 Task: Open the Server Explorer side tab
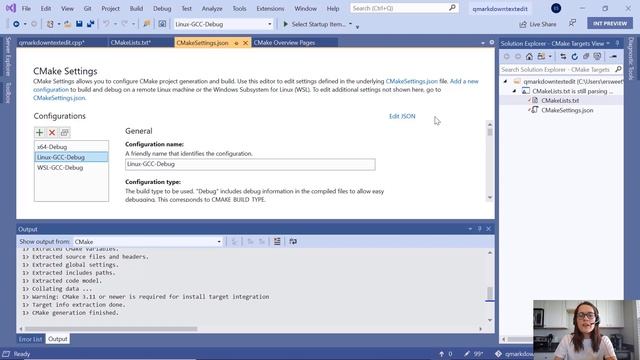pyautogui.click(x=8, y=56)
